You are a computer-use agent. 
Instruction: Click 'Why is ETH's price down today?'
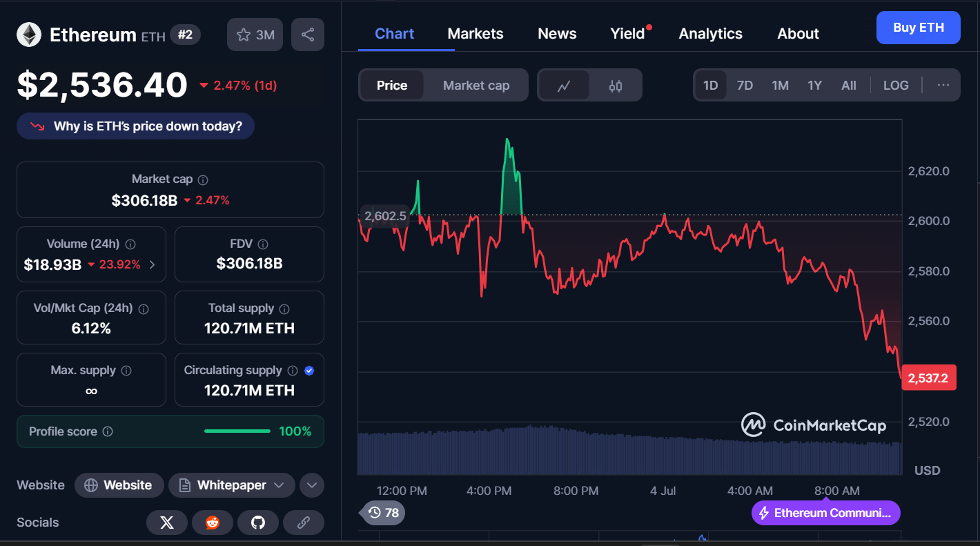[x=136, y=126]
